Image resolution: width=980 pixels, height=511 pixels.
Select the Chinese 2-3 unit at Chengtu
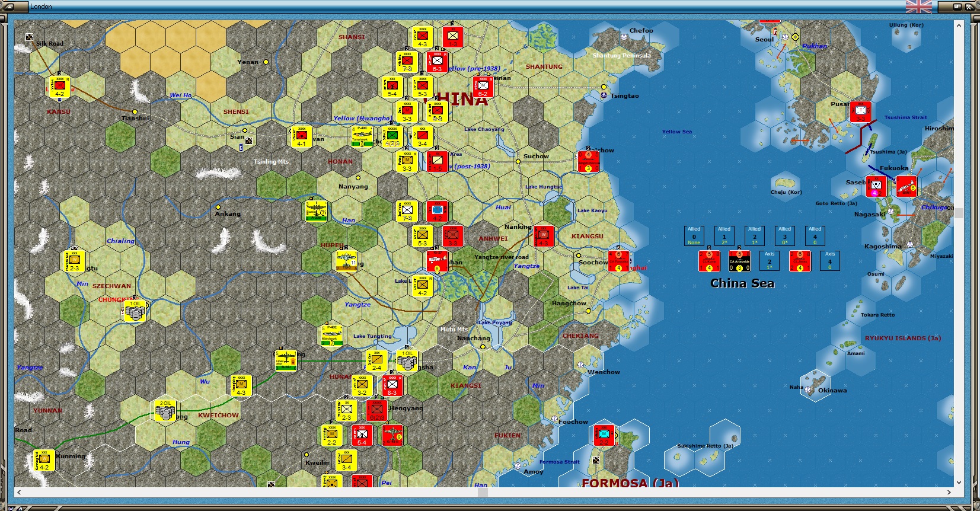point(75,261)
